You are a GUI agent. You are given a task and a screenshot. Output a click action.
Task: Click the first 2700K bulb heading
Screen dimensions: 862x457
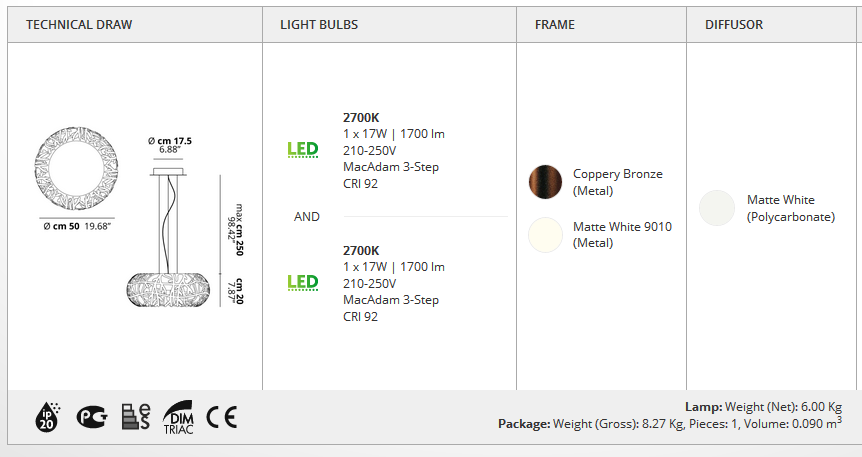(x=361, y=118)
